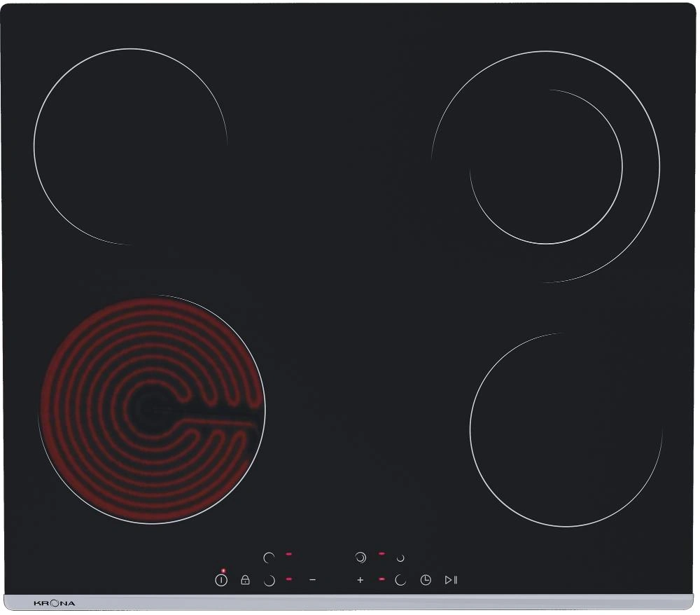Click the inner ring of rear-right burner

(546, 167)
